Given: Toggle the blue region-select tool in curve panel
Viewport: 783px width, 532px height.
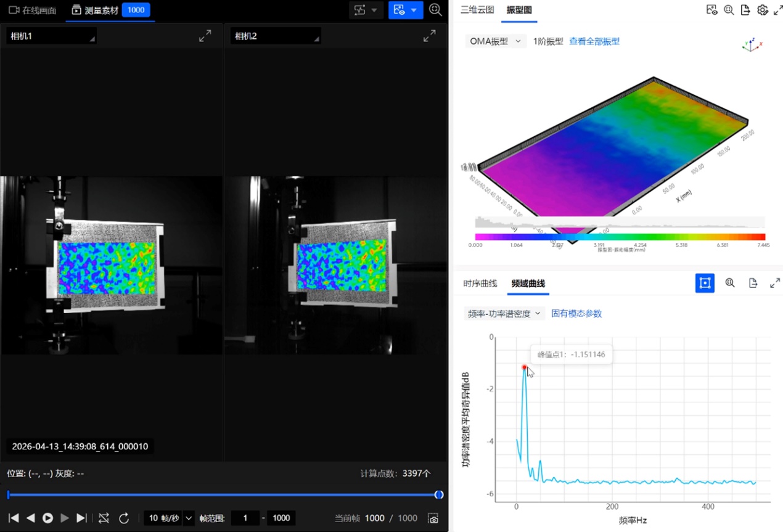Looking at the screenshot, I should 705,283.
